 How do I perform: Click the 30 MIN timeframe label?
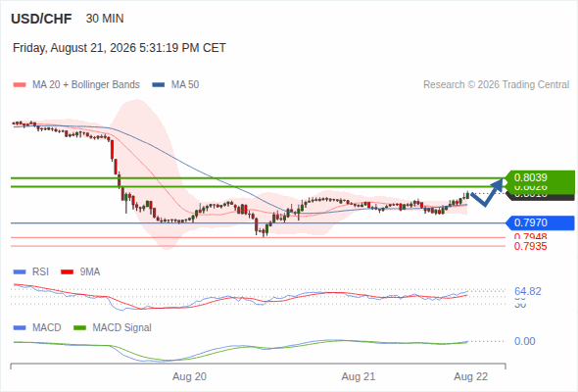(x=105, y=19)
